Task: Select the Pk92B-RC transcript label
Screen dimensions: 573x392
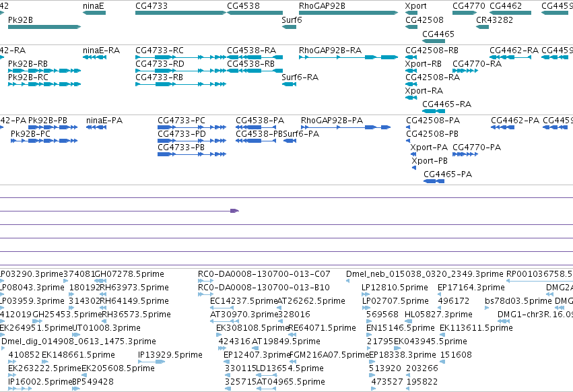Action: 28,77
